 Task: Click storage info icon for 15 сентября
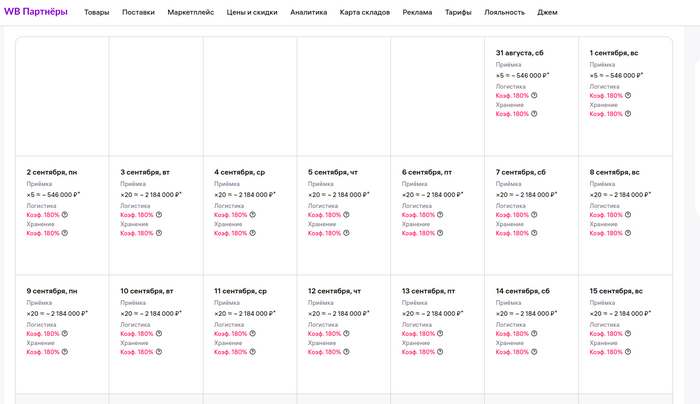[628, 352]
